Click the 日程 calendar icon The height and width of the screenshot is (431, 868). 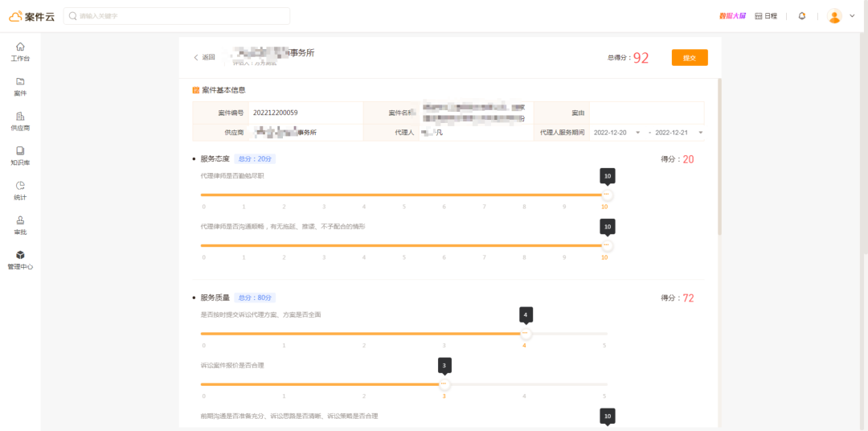(759, 16)
